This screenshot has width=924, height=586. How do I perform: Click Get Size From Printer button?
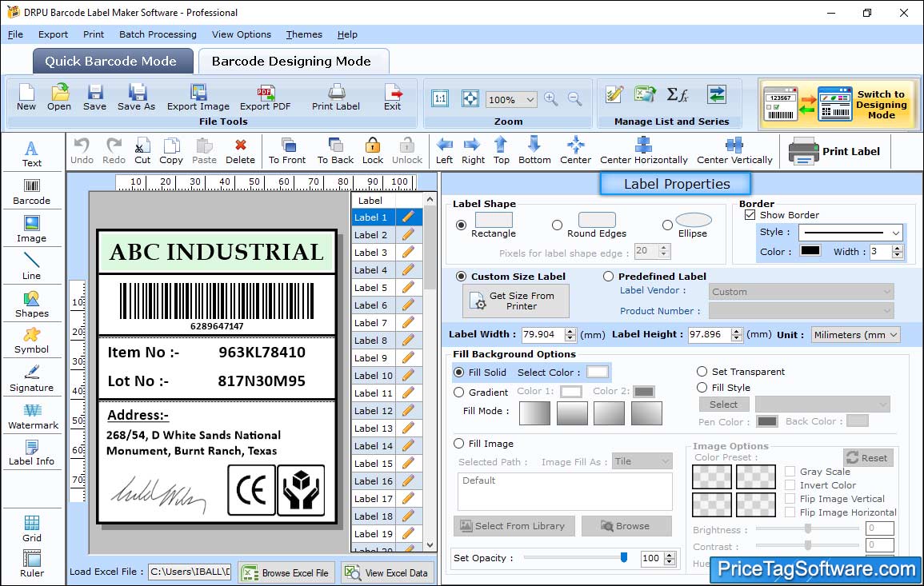click(516, 301)
